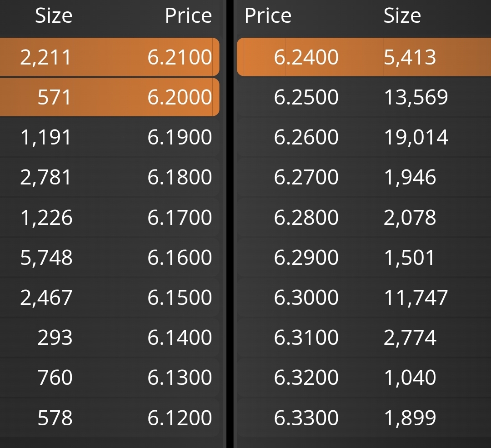Click the bid Price column header
Image resolution: width=491 pixels, height=448 pixels.
pyautogui.click(x=189, y=15)
